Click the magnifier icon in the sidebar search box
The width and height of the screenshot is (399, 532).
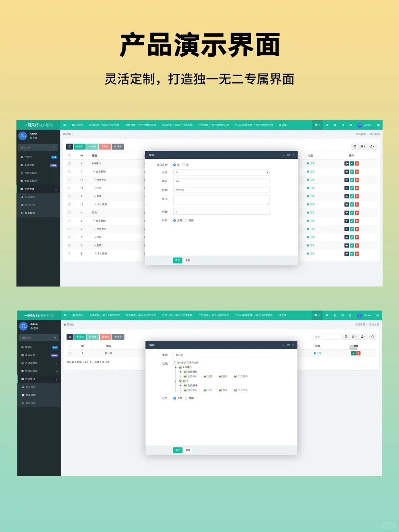55,147
